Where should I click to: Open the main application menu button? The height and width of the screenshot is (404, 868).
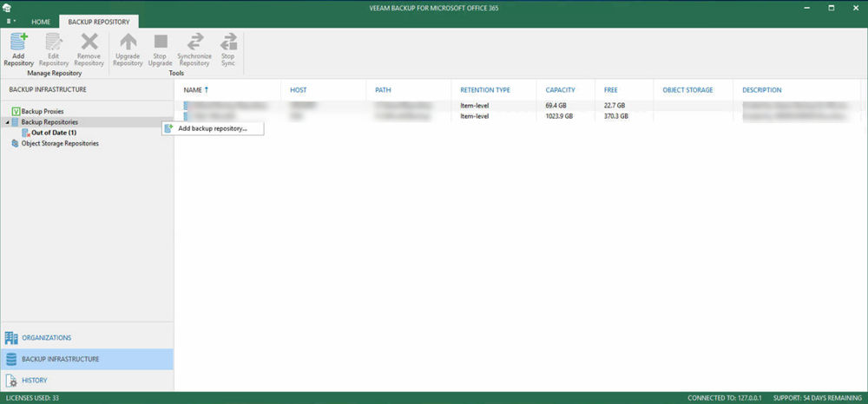10,22
